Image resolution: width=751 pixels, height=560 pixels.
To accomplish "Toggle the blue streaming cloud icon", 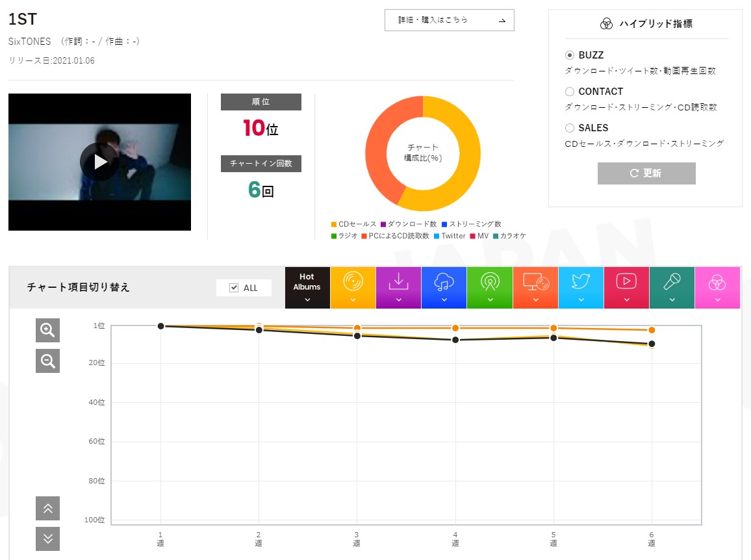I will pos(444,282).
